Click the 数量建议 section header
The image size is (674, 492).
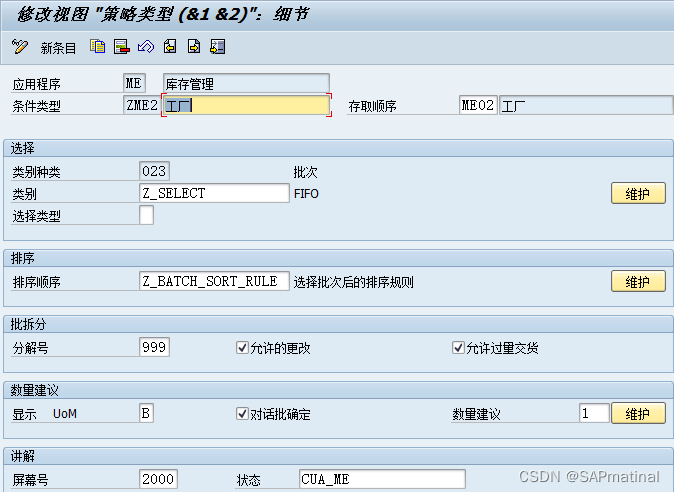tap(34, 390)
